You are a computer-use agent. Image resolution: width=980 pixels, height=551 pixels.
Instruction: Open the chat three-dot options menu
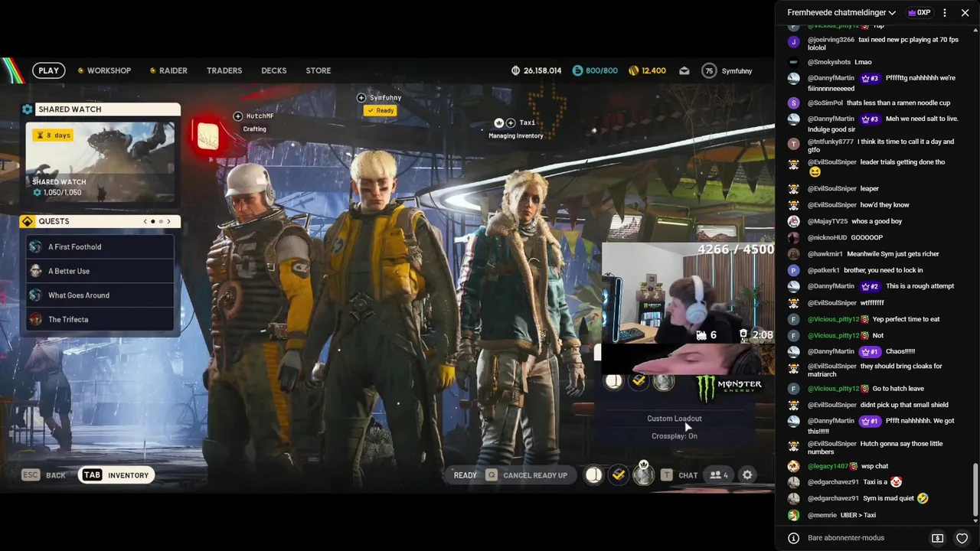(x=945, y=13)
